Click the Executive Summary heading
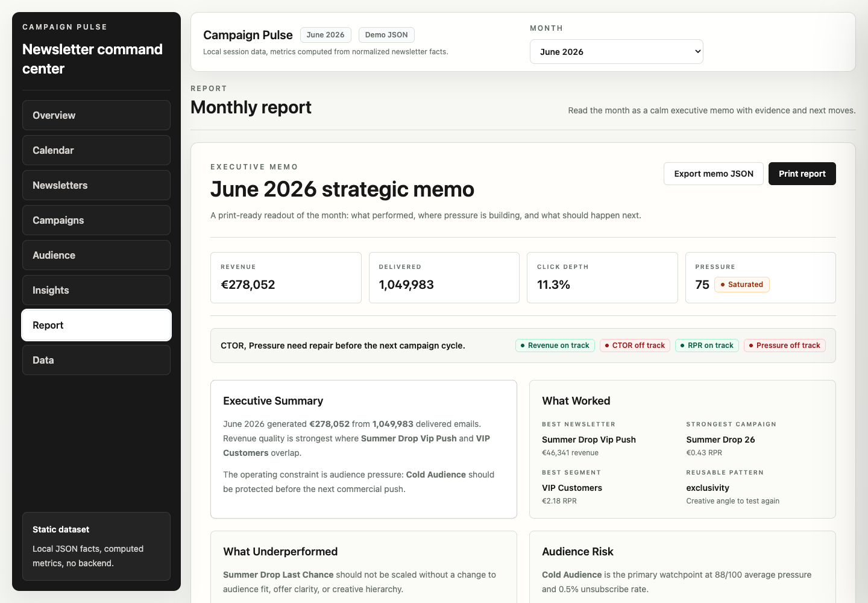This screenshot has height=603, width=868. tap(273, 401)
